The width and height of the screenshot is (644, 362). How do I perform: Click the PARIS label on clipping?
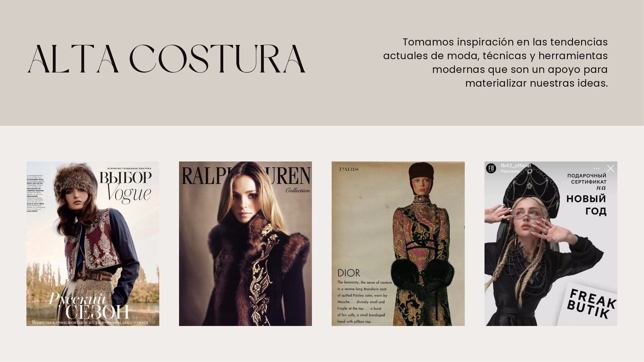(x=349, y=169)
